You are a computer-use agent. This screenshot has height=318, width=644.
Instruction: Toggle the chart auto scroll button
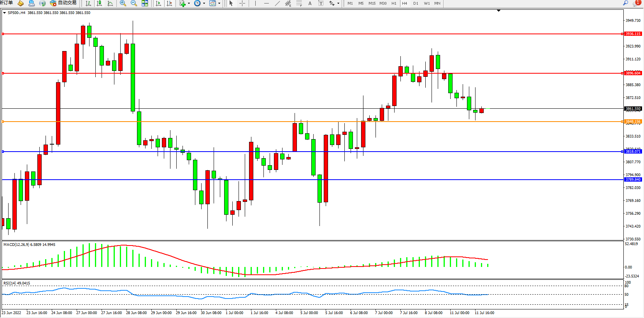pos(158,4)
